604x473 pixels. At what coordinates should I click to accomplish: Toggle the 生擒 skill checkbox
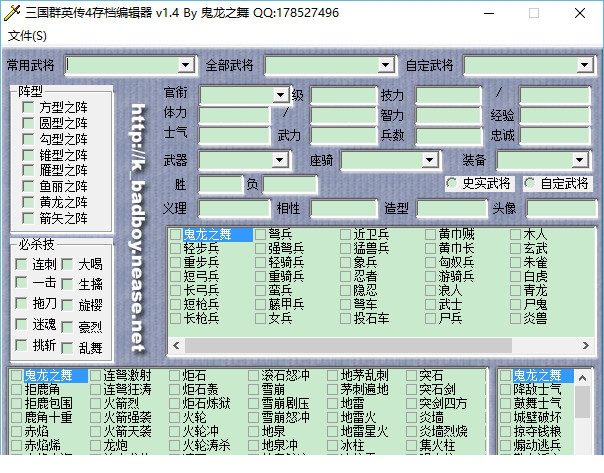tap(67, 285)
